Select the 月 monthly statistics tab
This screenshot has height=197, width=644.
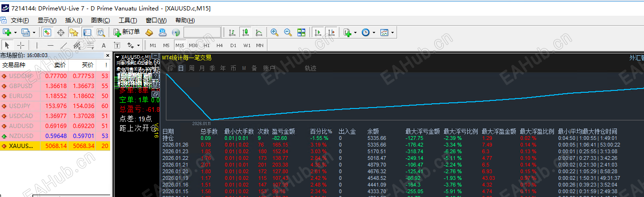coord(202,68)
